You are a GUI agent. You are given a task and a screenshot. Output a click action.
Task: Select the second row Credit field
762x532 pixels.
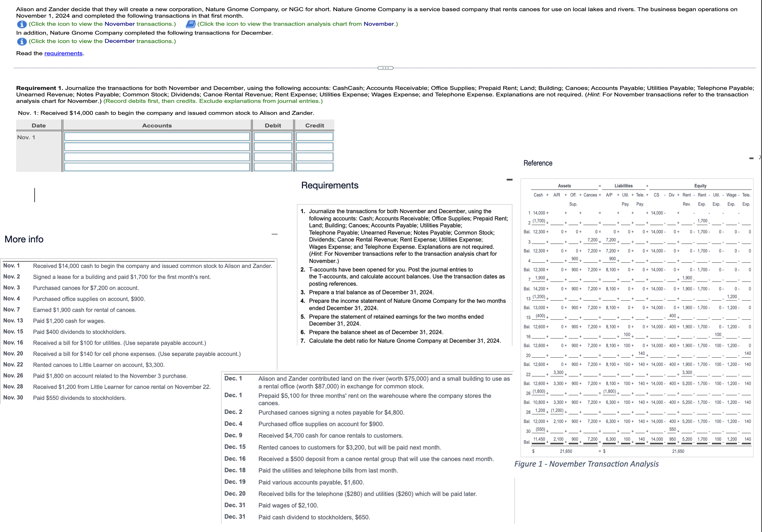(314, 147)
